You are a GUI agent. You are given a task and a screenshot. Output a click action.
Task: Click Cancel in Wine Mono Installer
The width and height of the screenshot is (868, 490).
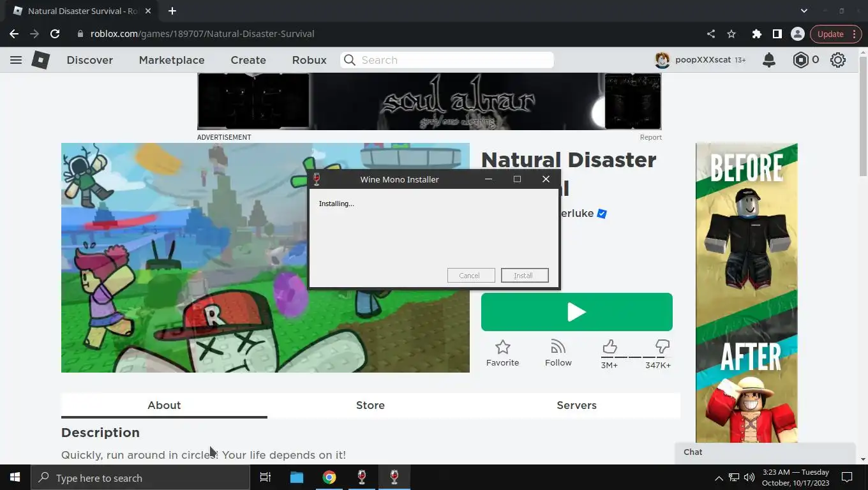point(471,276)
